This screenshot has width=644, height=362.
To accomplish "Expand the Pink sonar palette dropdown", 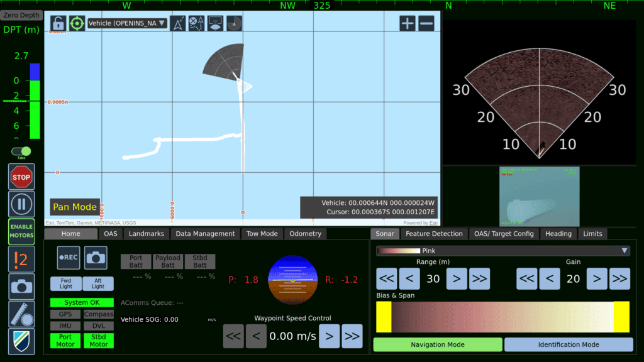I will click(502, 251).
